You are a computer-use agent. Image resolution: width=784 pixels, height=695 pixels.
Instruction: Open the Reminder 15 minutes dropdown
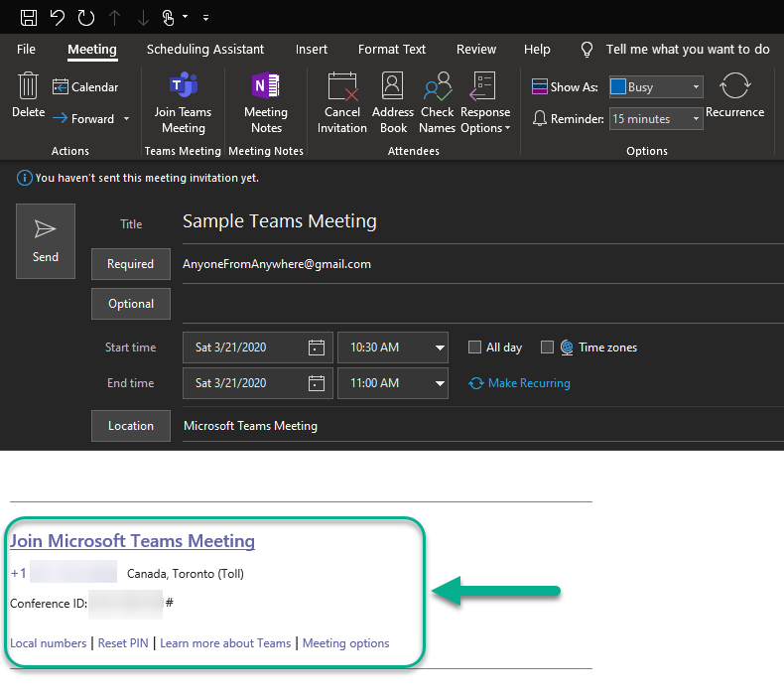pos(696,118)
